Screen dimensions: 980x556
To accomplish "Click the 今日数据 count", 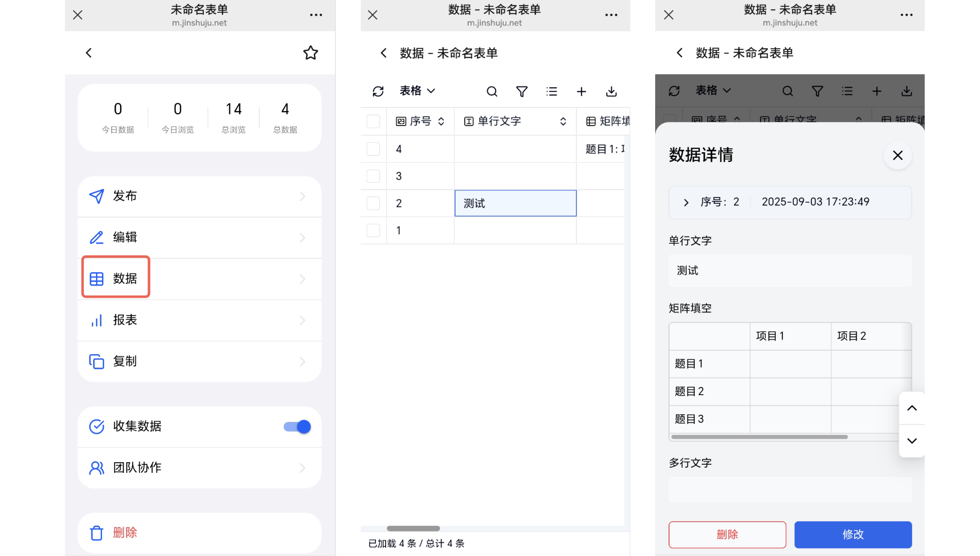I will click(x=118, y=109).
